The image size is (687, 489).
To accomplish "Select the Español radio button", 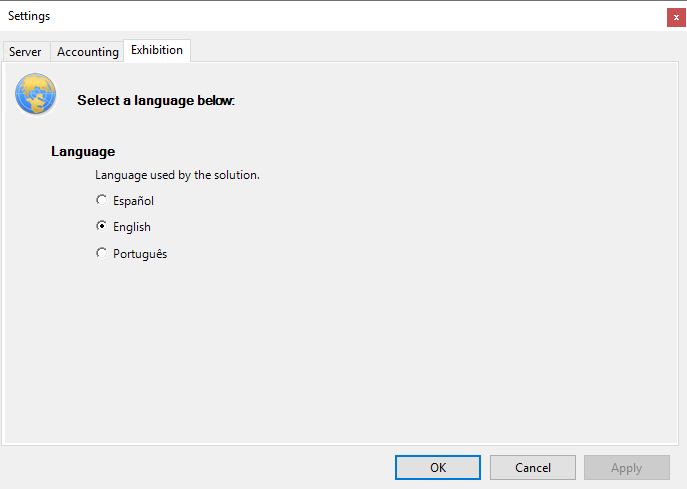I will tap(101, 201).
